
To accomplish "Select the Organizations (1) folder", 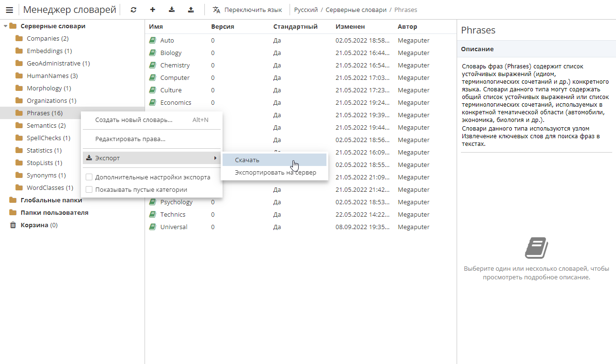I will [x=51, y=100].
